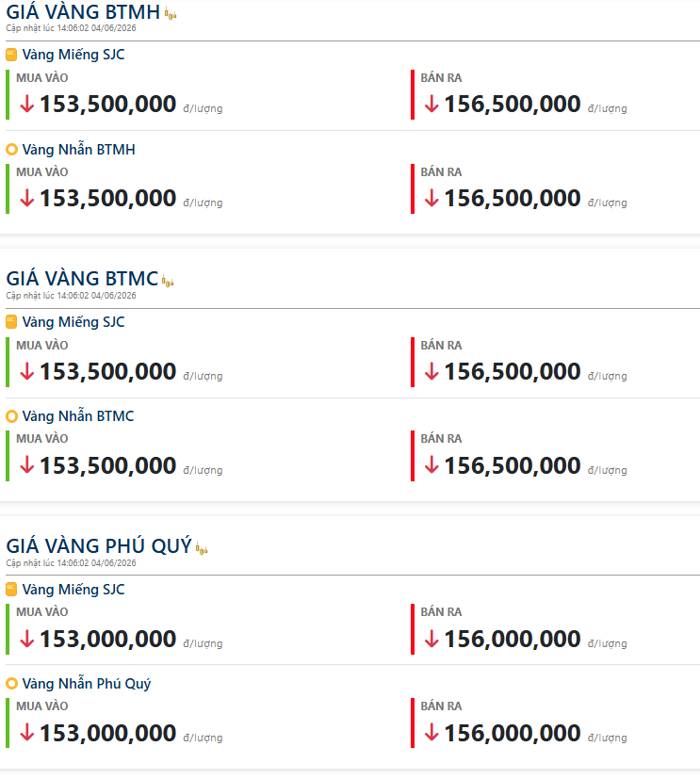Open the GIÁ VÀNG BTMH heading

pyautogui.click(x=83, y=12)
